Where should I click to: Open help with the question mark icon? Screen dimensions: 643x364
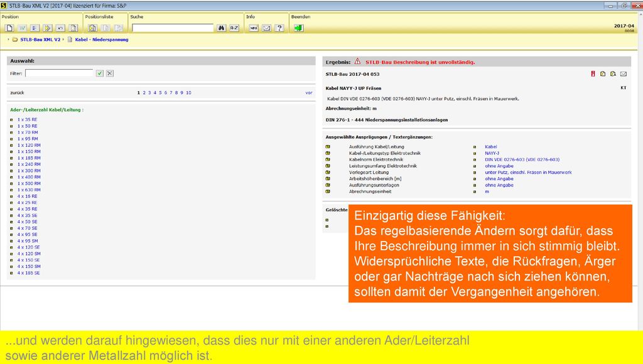[279, 28]
